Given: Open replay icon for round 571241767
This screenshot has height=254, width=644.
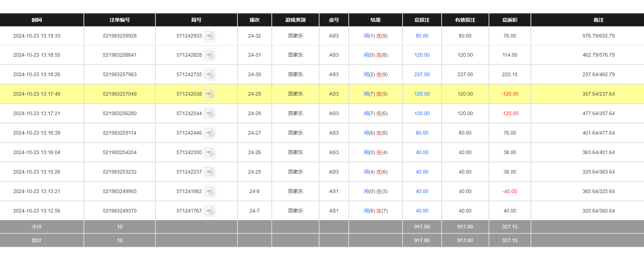Looking at the screenshot, I should click(210, 211).
